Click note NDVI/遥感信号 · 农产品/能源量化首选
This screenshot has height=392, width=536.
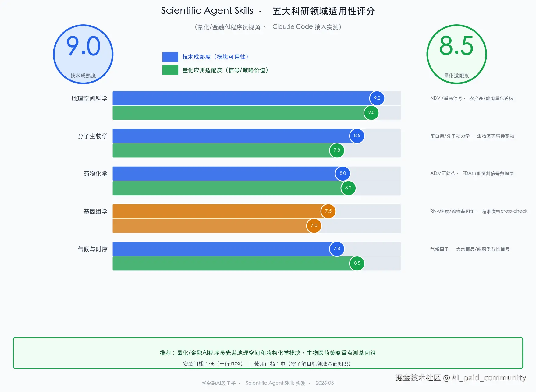pos(472,98)
